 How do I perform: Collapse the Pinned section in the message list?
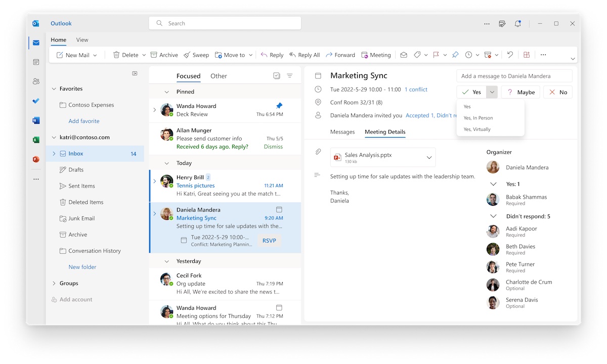[x=167, y=92]
